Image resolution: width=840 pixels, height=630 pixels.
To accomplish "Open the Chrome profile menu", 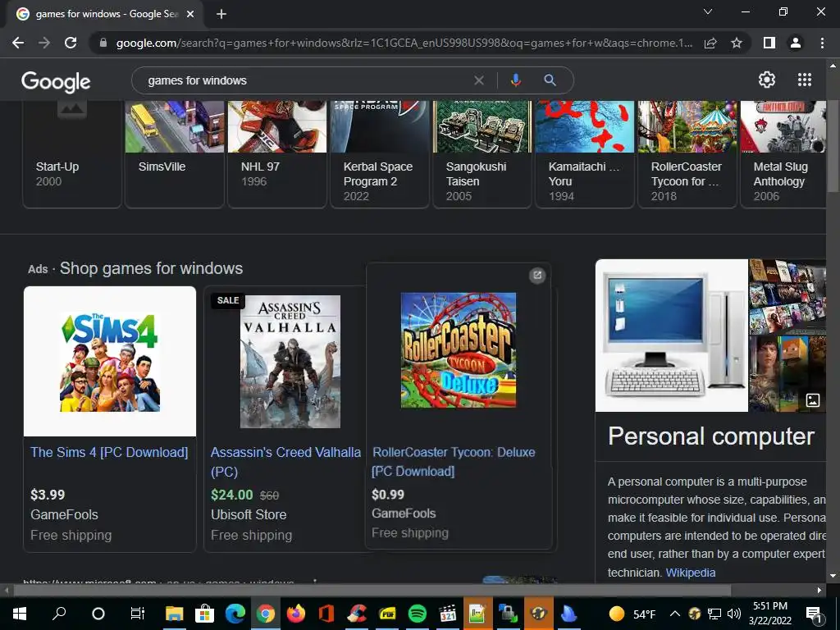I will 796,43.
